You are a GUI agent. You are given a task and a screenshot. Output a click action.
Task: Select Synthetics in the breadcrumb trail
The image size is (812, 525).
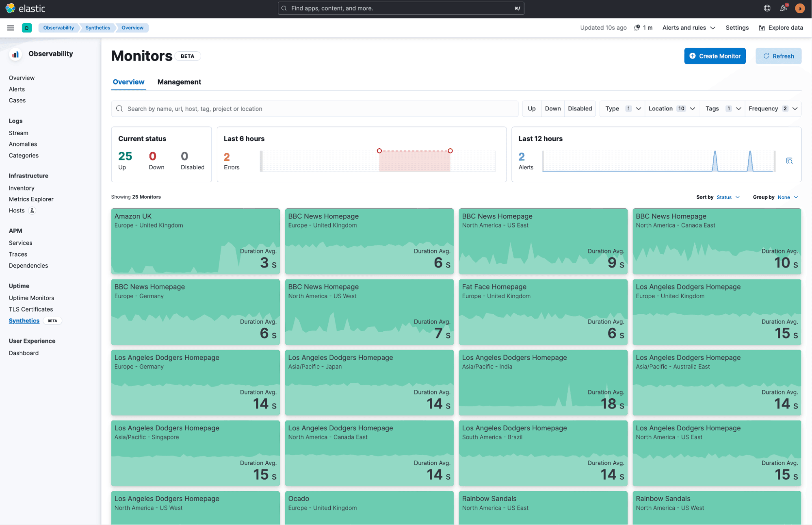(97, 28)
